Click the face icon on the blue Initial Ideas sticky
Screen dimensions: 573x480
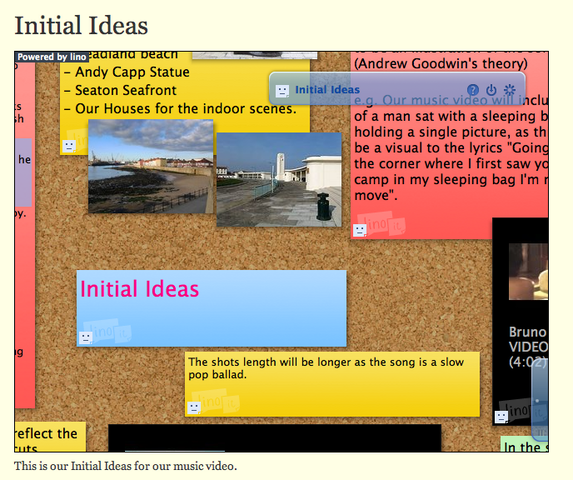coord(86,338)
